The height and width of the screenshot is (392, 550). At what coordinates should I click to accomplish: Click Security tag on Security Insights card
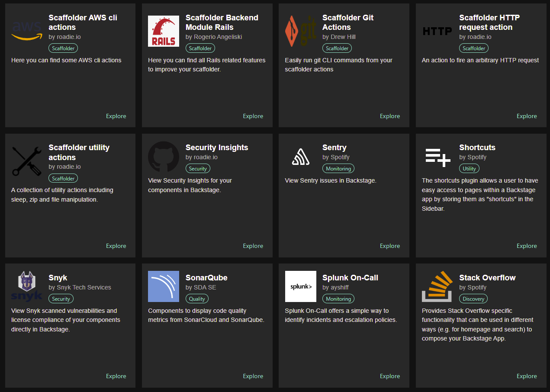coord(198,169)
